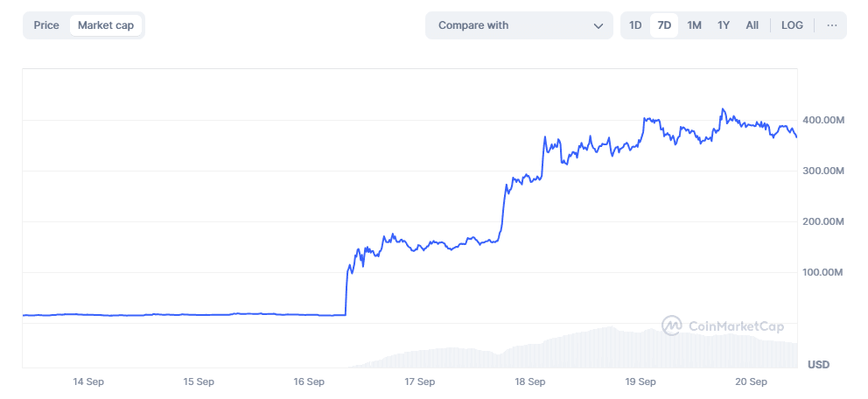Toggle LOG scale on chart
The height and width of the screenshot is (399, 868).
coord(792,25)
